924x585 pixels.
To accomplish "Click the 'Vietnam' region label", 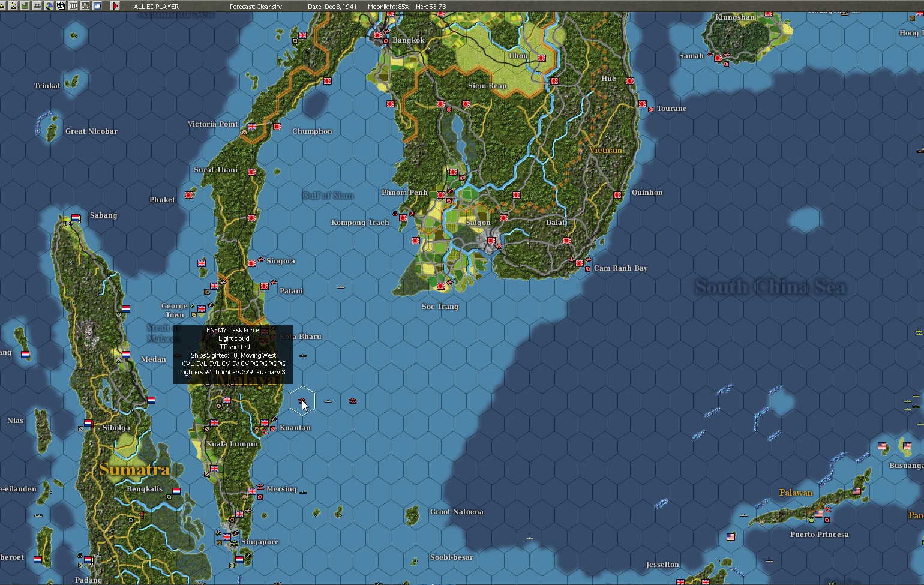I will coord(606,150).
